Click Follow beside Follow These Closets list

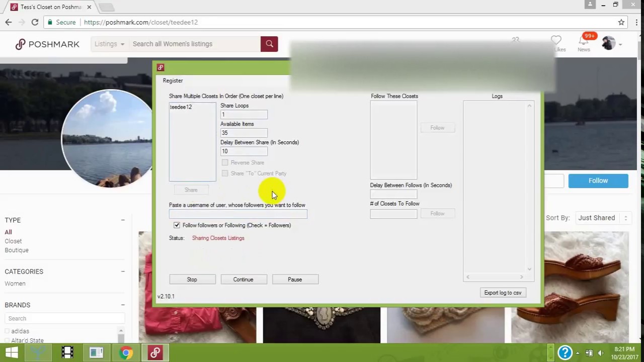437,128
